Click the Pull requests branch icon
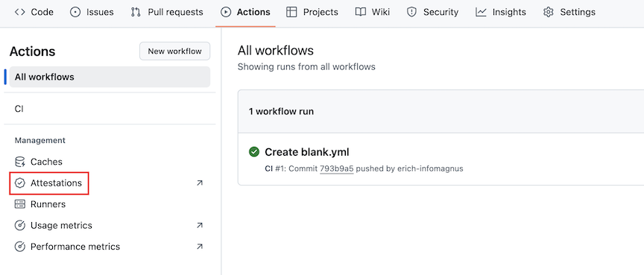This screenshot has height=275, width=644. point(136,13)
